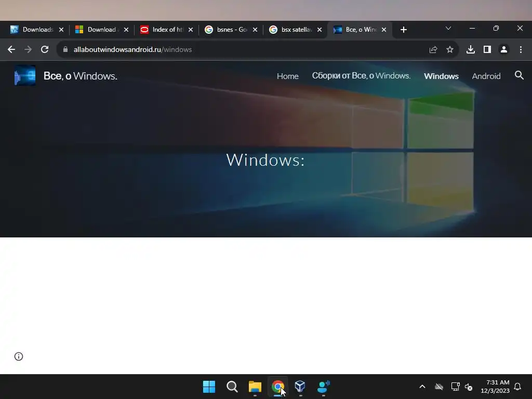Image resolution: width=532 pixels, height=399 pixels.
Task: Open Chrome downloads tray icon
Action: (471, 49)
